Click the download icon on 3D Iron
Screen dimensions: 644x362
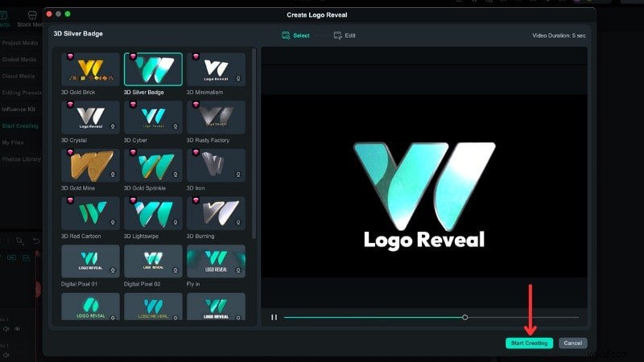[x=238, y=175]
